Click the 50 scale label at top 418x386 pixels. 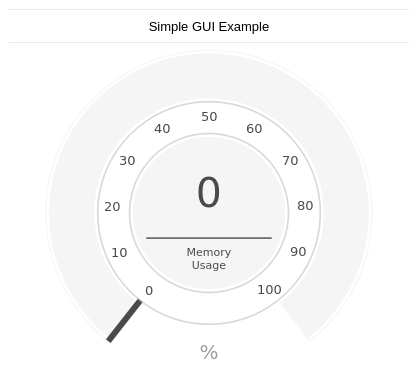209,117
